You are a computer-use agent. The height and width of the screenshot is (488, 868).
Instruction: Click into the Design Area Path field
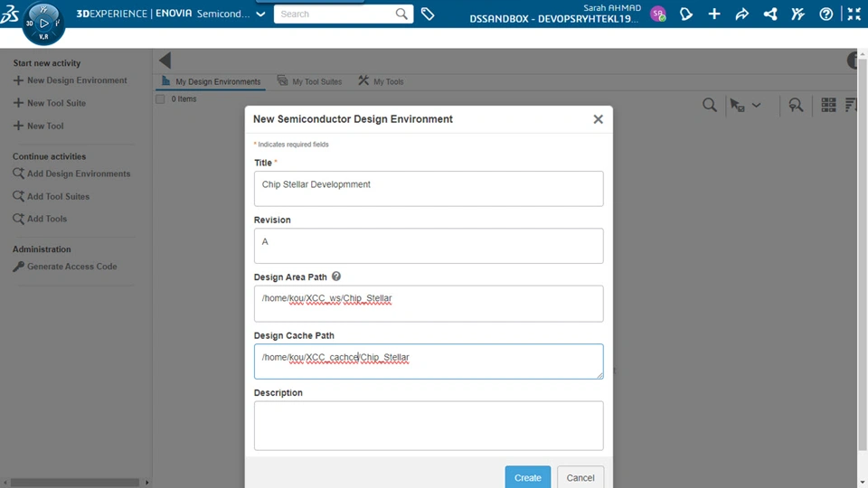(x=429, y=304)
